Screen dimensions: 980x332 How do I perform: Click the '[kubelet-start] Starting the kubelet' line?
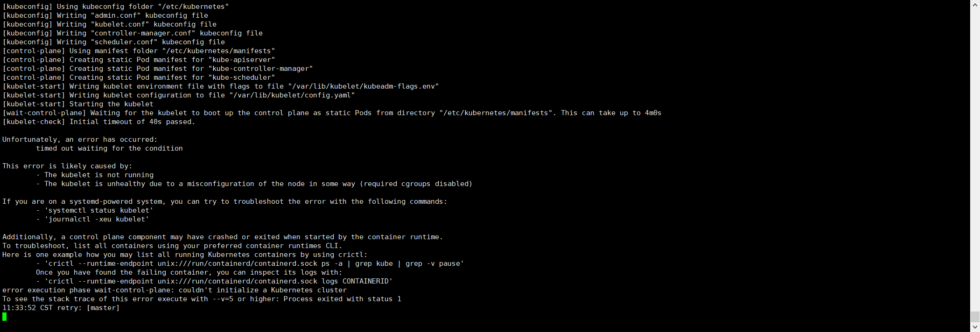pos(78,104)
